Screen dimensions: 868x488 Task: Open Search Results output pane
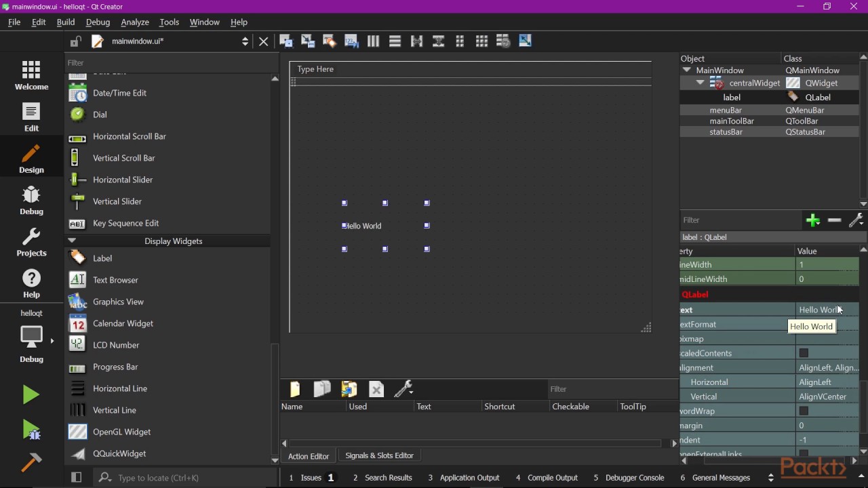coord(382,478)
